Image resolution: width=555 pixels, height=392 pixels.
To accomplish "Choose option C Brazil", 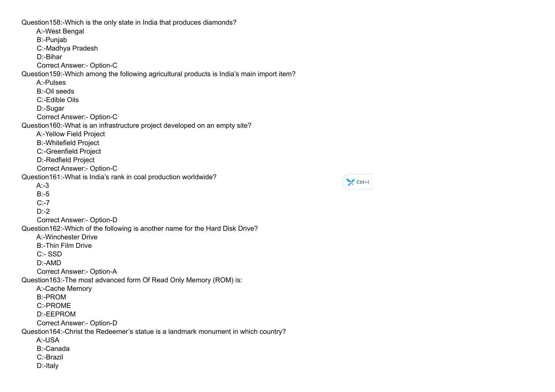I will point(50,357).
